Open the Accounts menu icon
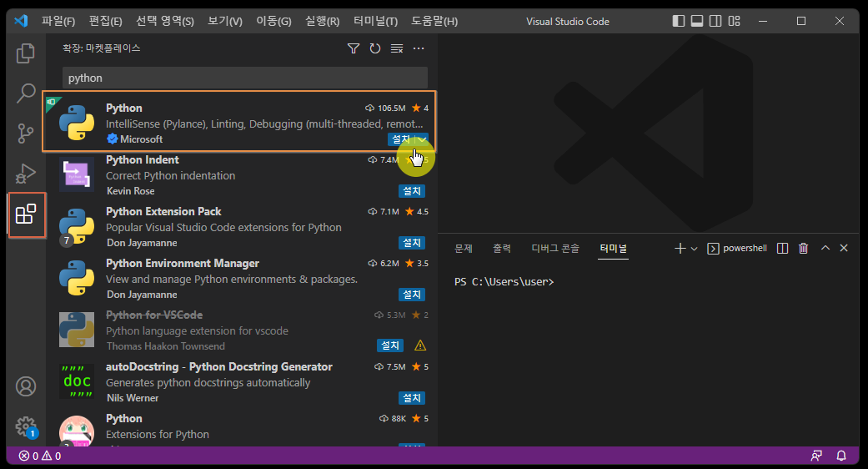Viewport: 868px width, 469px height. [26, 386]
